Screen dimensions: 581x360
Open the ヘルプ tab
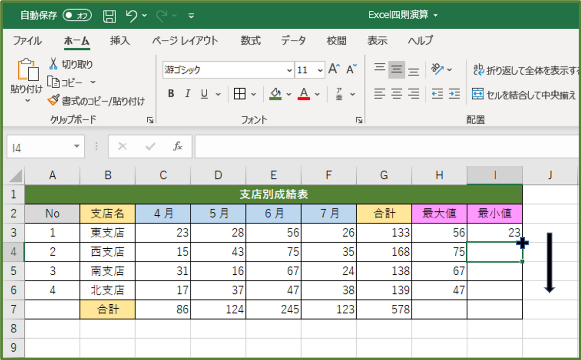[x=420, y=40]
